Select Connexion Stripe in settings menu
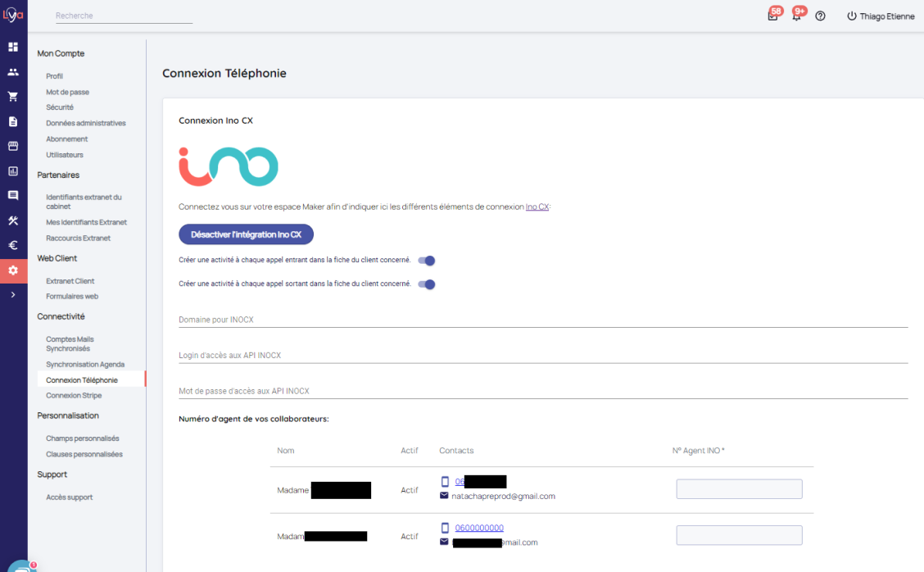 [x=74, y=396]
